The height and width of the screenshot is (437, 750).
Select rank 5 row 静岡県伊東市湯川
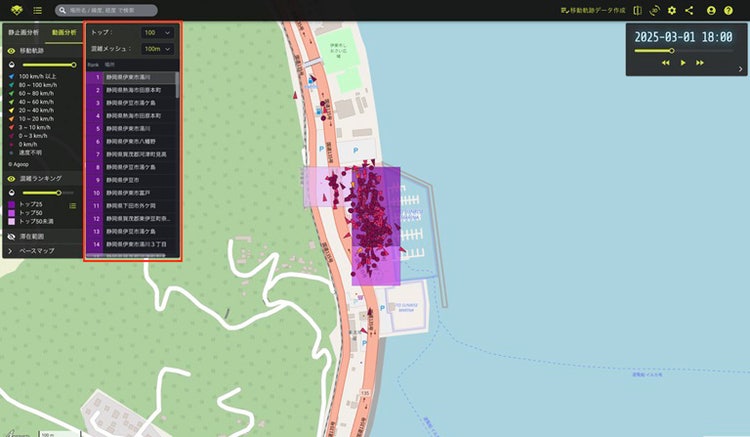(132, 129)
